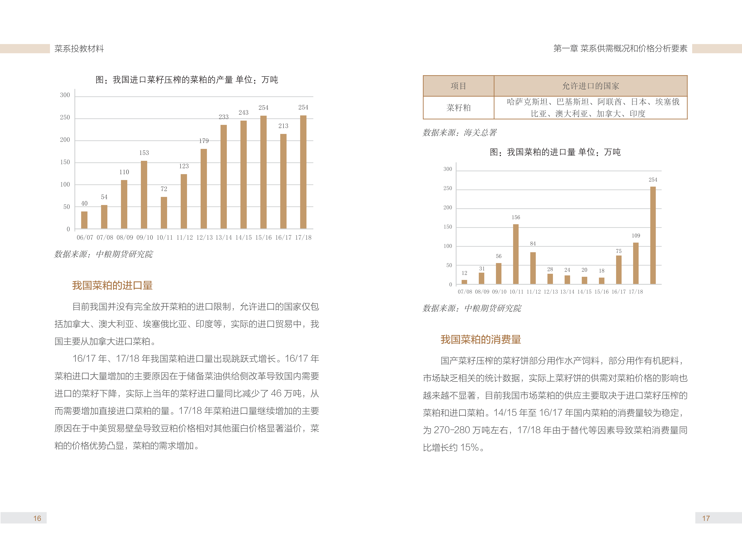
Task: Click the heading 我国菜粕的进口量
Action: tap(112, 286)
